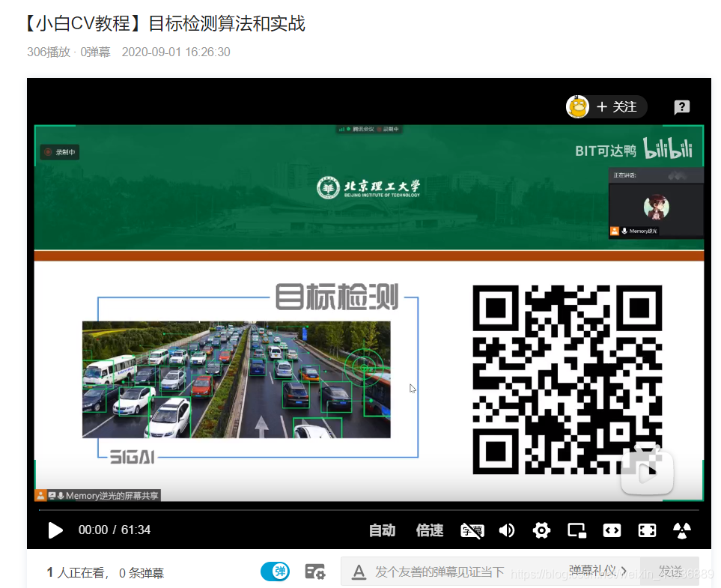Image resolution: width=721 pixels, height=588 pixels.
Task: Click the radiation triple-like icon
Action: pos(682,530)
